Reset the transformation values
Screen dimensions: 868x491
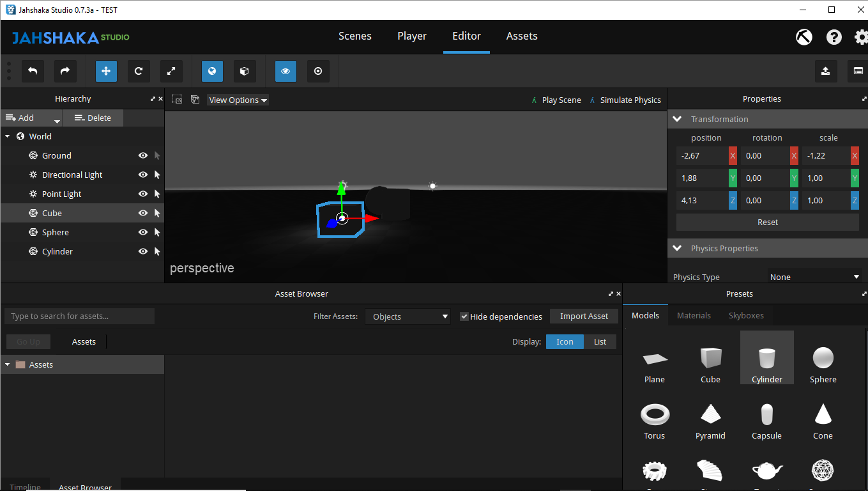point(768,222)
